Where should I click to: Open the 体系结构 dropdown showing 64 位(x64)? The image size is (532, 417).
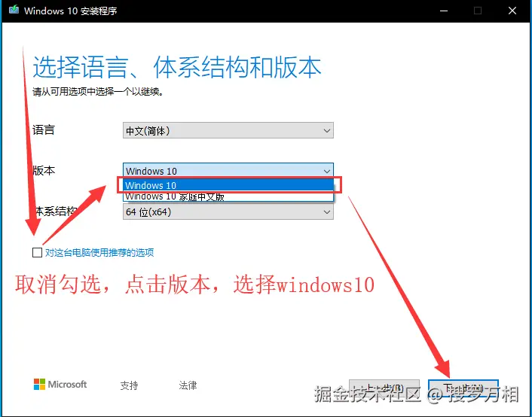(228, 212)
